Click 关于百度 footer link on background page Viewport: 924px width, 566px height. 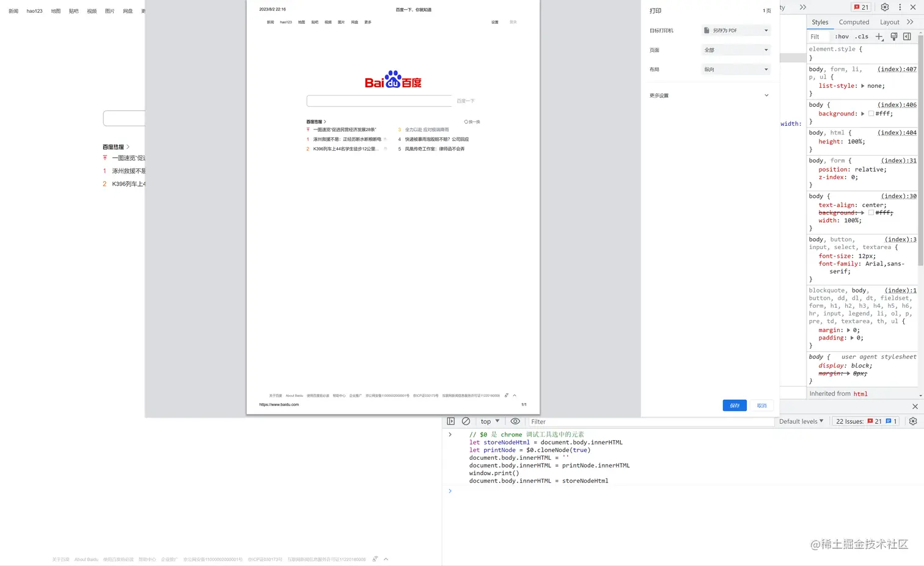point(61,559)
